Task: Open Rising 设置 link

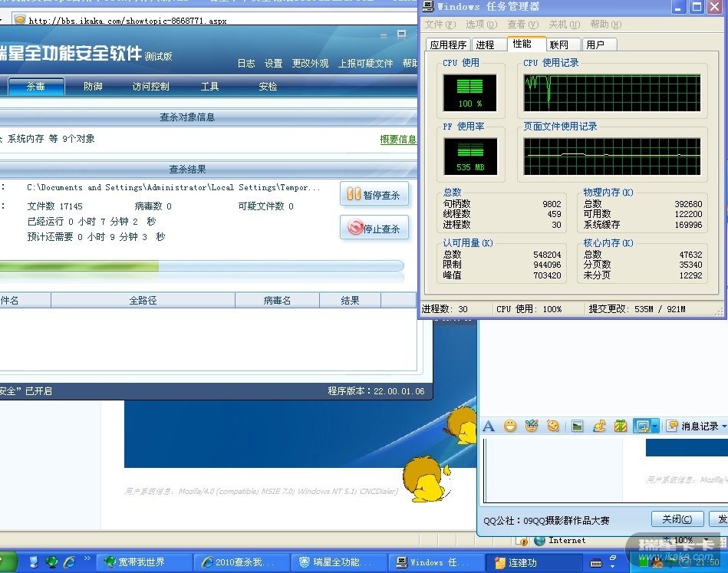Action: [273, 63]
